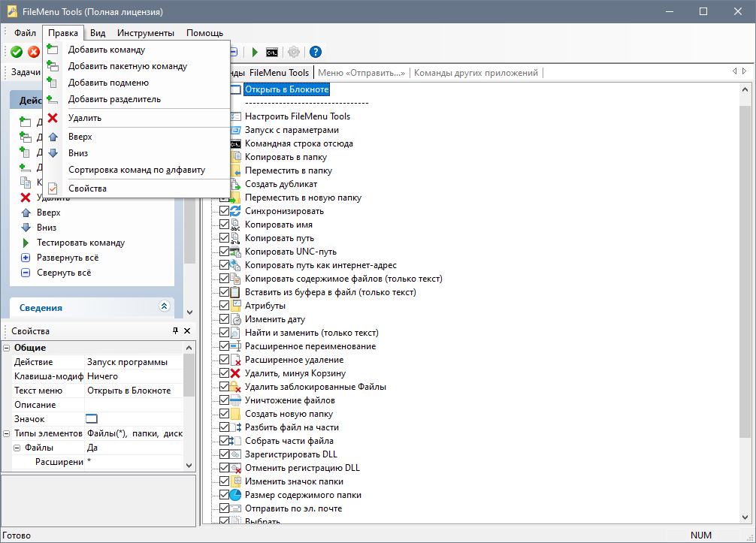Open help via blue question mark icon
Screen dimensions: 756x543
click(x=316, y=52)
